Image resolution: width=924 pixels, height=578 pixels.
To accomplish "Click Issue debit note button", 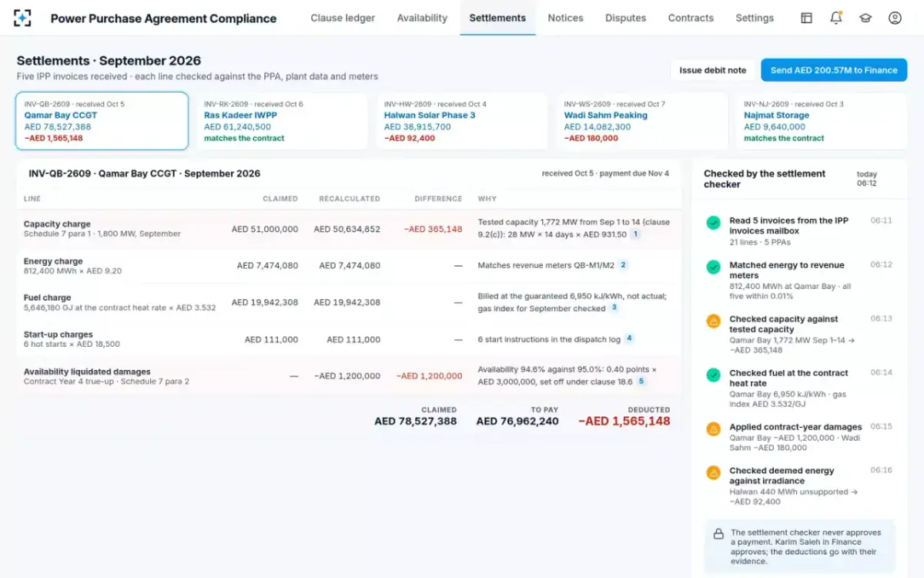I will [x=712, y=70].
